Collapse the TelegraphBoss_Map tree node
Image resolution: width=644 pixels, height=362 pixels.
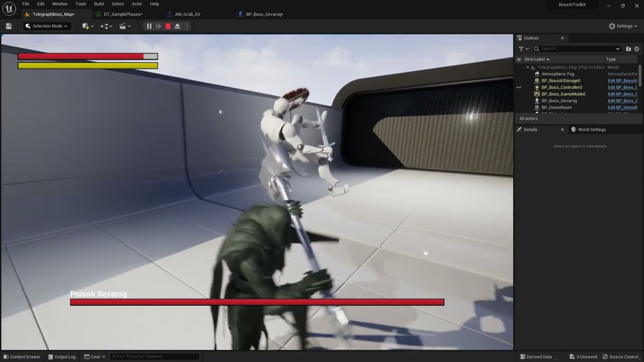(527, 67)
